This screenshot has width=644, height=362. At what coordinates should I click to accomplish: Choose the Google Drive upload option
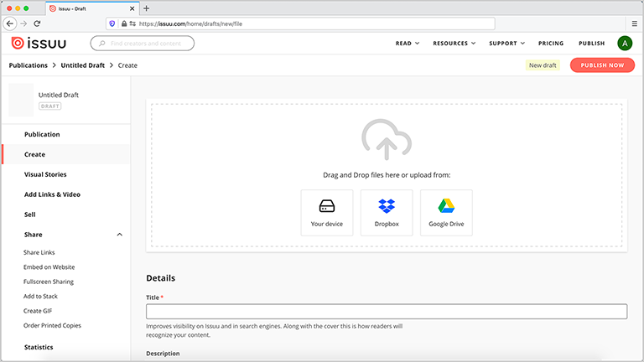pos(446,206)
